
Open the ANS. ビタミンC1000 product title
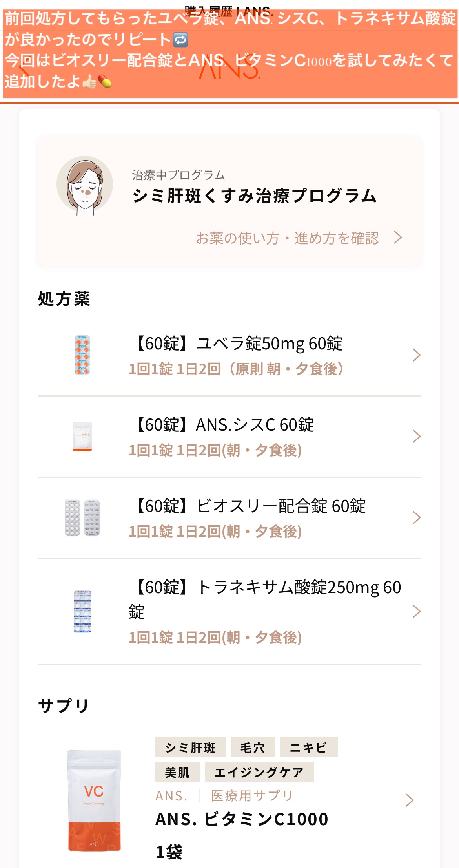tap(242, 819)
